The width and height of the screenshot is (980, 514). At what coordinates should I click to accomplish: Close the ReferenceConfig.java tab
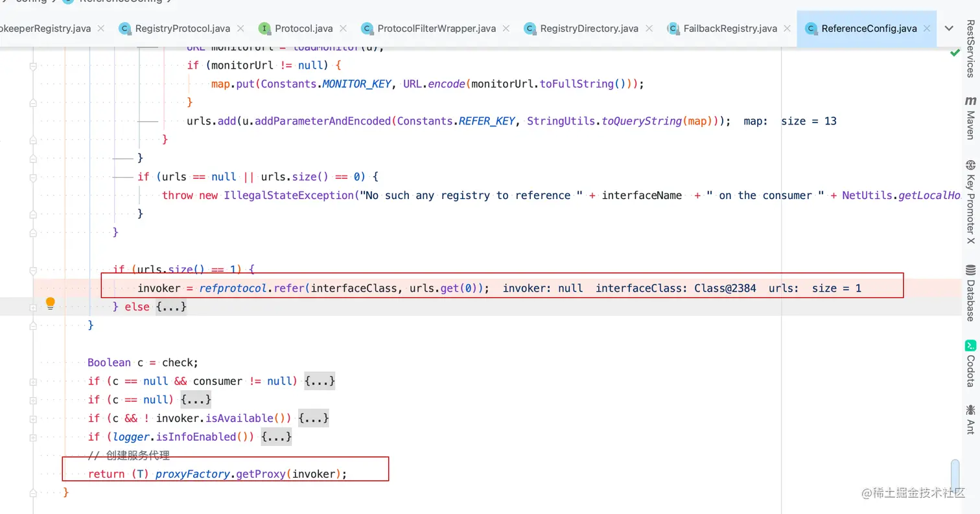coord(927,29)
